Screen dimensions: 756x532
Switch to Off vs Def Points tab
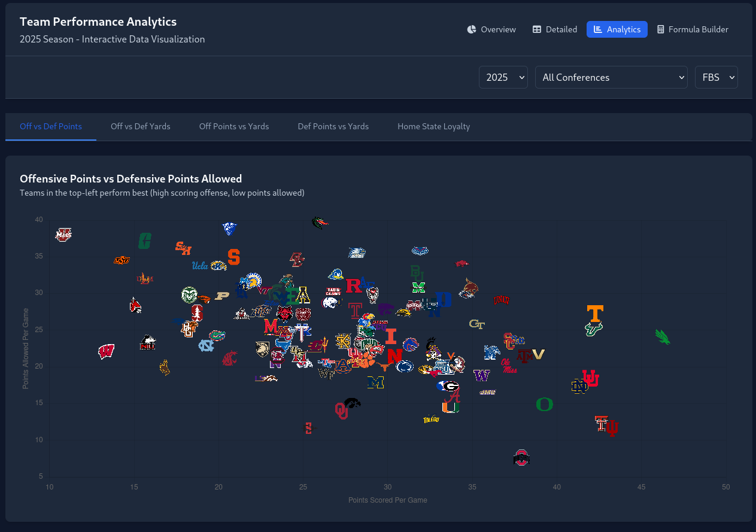[x=51, y=127]
